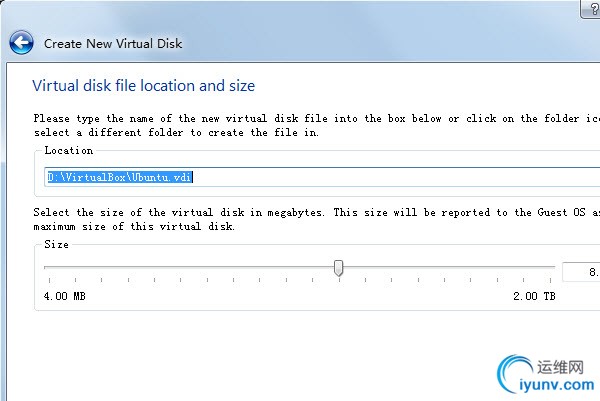This screenshot has height=401, width=600.
Task: Click the 2.00 TB maximum size label
Action: (x=534, y=297)
